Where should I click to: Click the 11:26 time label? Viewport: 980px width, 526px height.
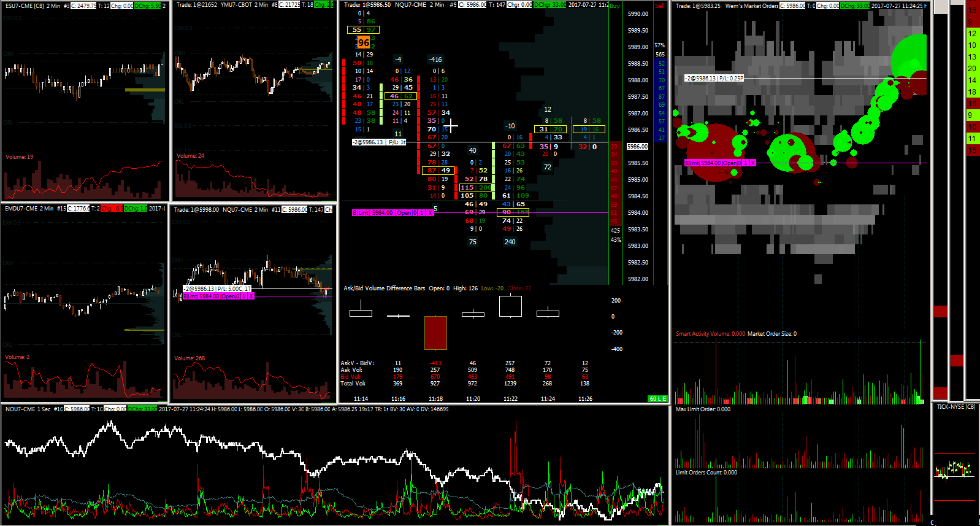pyautogui.click(x=585, y=399)
